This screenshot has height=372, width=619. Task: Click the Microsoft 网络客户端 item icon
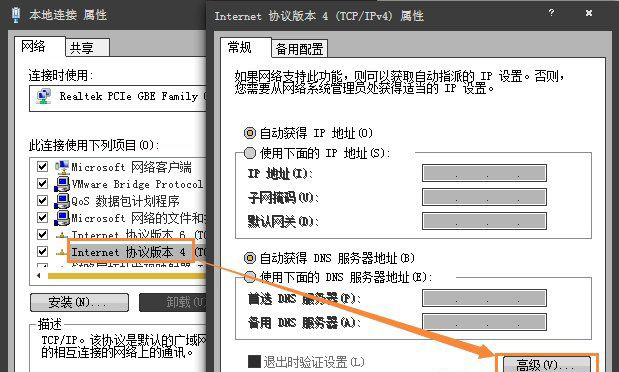[62, 167]
